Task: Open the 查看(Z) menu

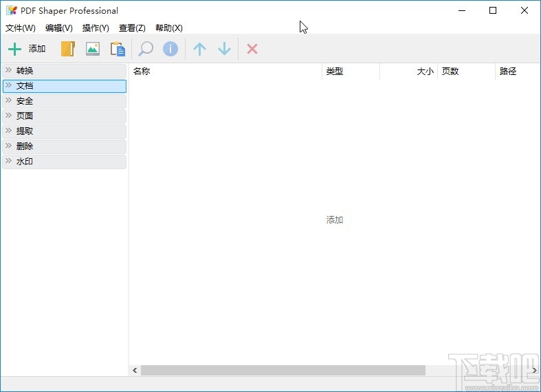Action: click(x=132, y=28)
